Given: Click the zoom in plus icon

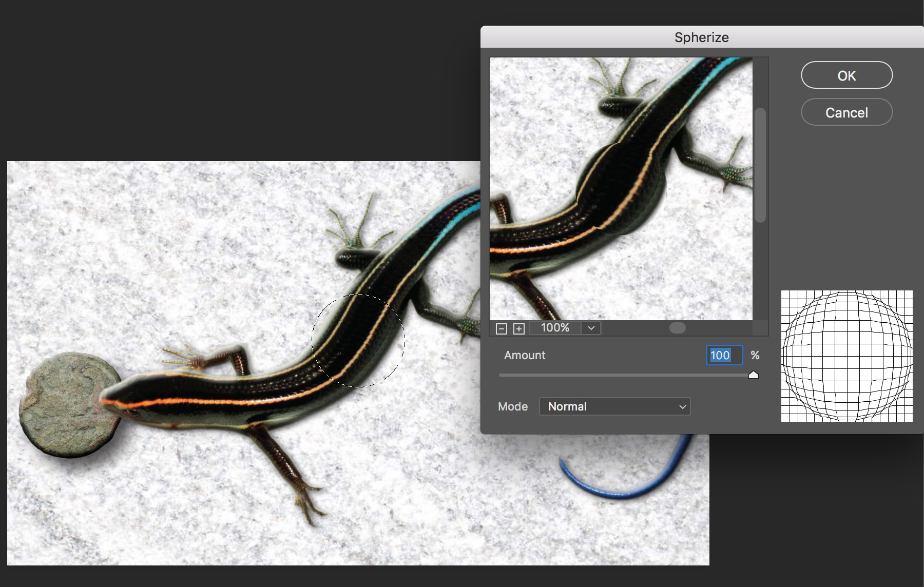Looking at the screenshot, I should click(519, 329).
